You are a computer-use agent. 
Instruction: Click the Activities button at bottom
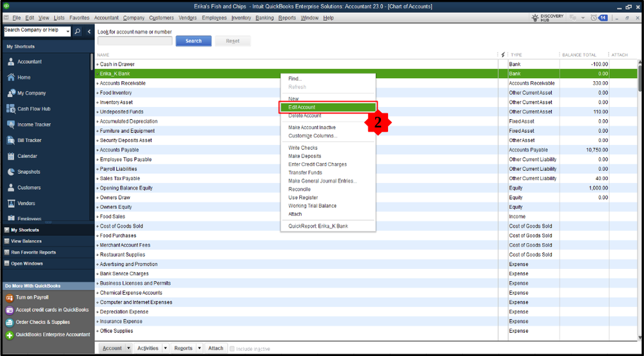[148, 348]
